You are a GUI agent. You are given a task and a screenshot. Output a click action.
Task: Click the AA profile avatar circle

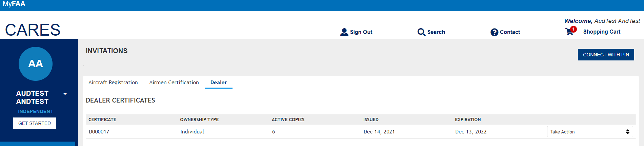click(36, 64)
